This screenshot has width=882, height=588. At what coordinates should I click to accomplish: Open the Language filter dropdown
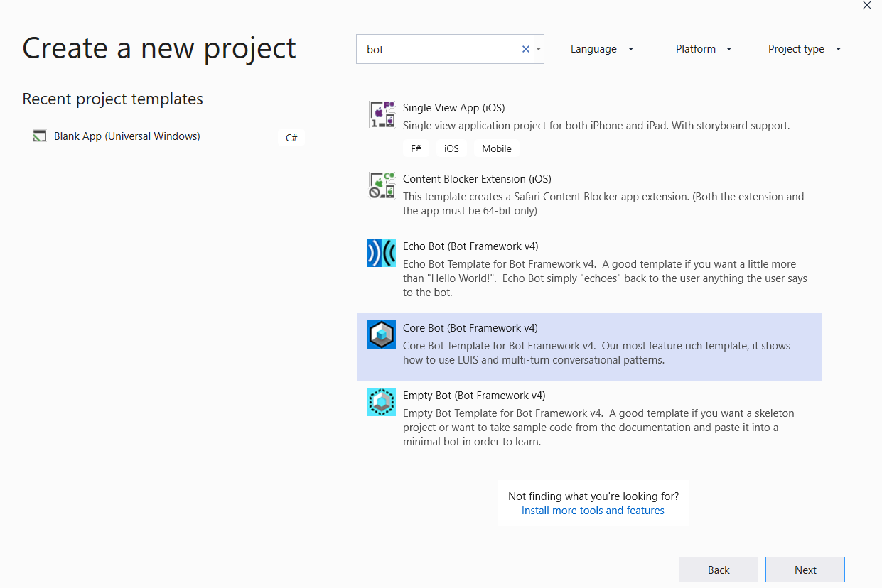(602, 49)
